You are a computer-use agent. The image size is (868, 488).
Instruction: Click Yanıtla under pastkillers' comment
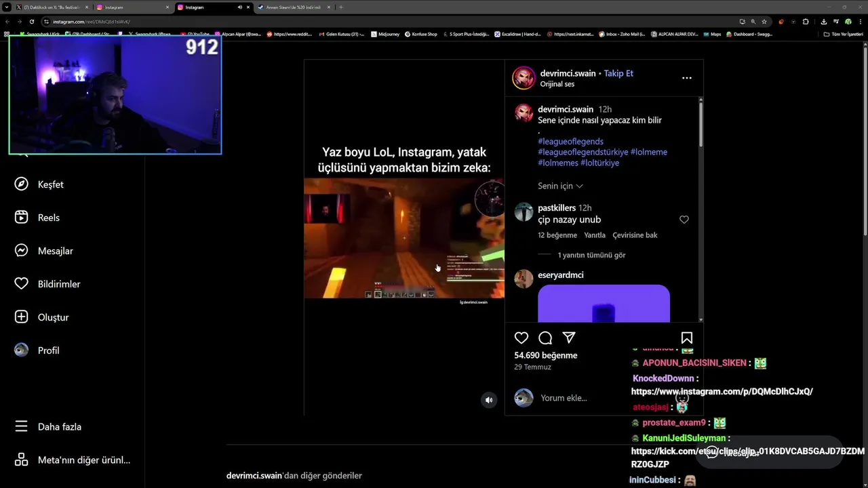(x=595, y=235)
